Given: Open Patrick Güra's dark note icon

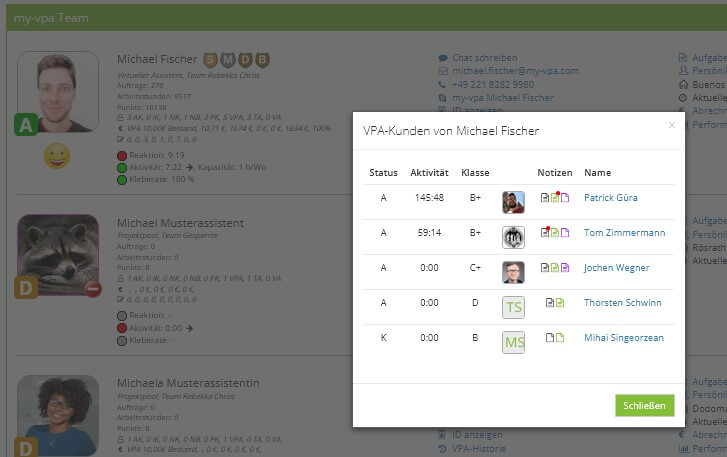Looking at the screenshot, I should click(545, 198).
